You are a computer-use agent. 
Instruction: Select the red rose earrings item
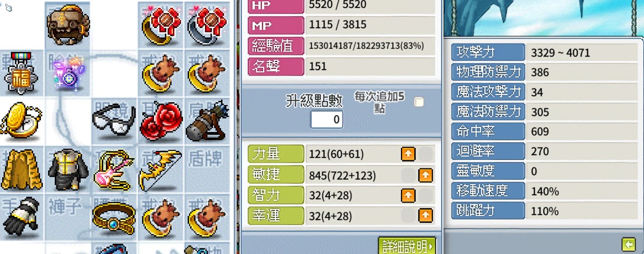pos(161,120)
